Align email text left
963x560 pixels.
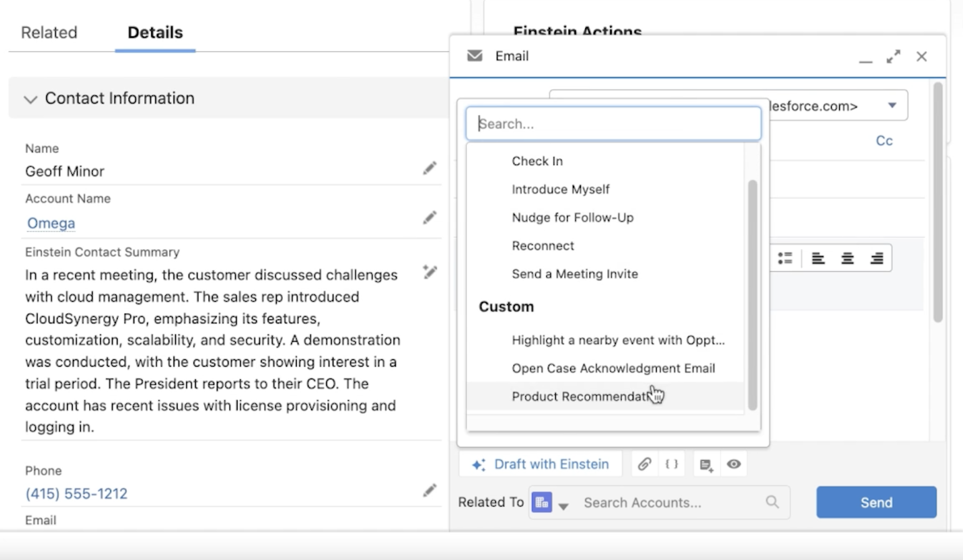tap(818, 258)
